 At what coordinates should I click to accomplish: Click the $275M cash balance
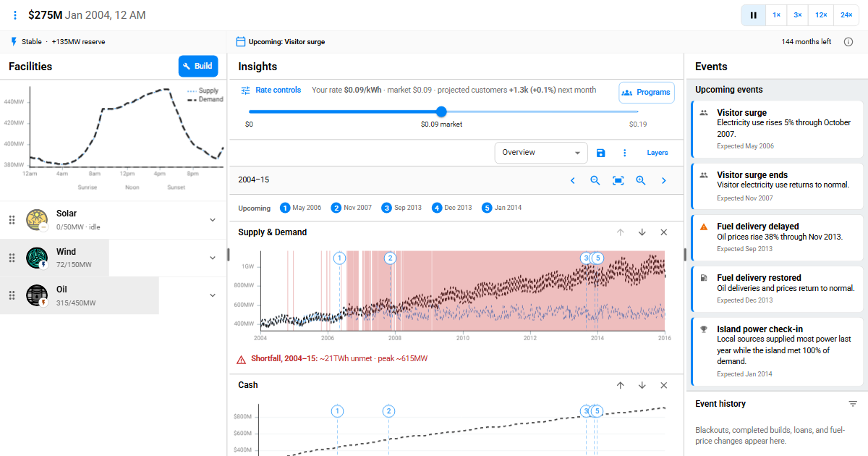pos(45,15)
